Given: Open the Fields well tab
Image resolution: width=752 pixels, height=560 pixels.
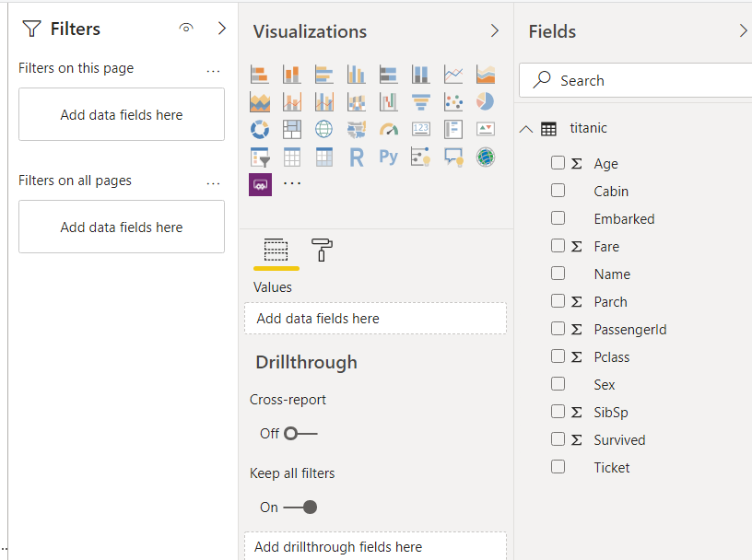Looking at the screenshot, I should coord(276,250).
